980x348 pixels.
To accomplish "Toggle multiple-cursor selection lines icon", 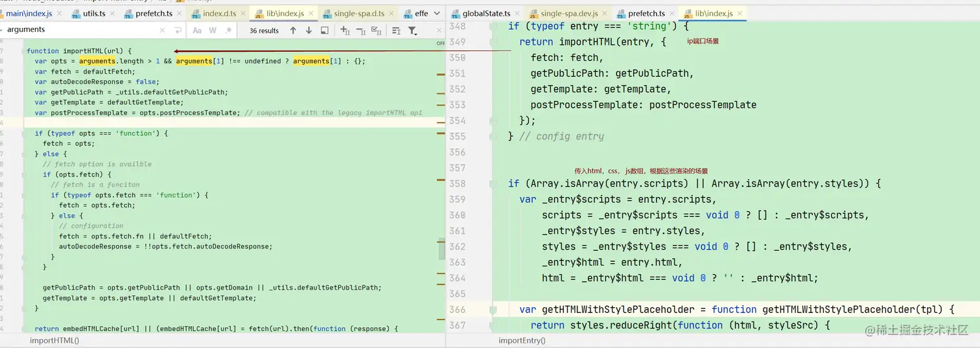I will (x=396, y=30).
